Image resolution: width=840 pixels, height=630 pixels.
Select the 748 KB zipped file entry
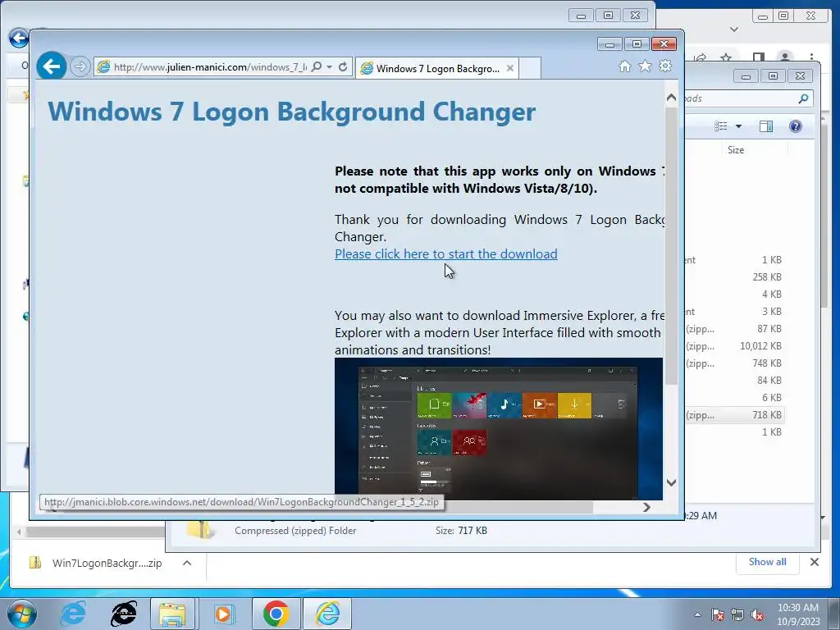tap(734, 363)
